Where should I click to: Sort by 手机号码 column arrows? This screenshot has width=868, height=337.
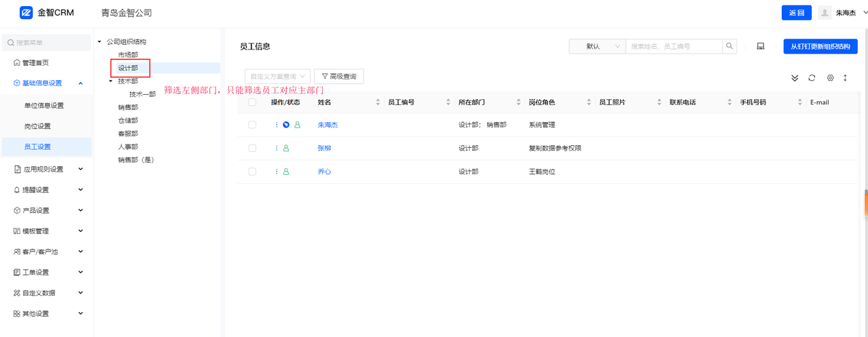point(801,102)
